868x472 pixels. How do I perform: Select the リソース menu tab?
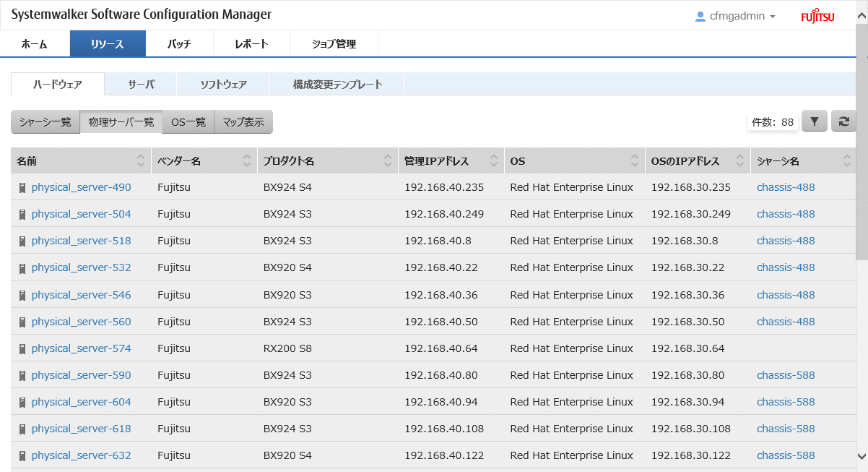click(x=108, y=43)
